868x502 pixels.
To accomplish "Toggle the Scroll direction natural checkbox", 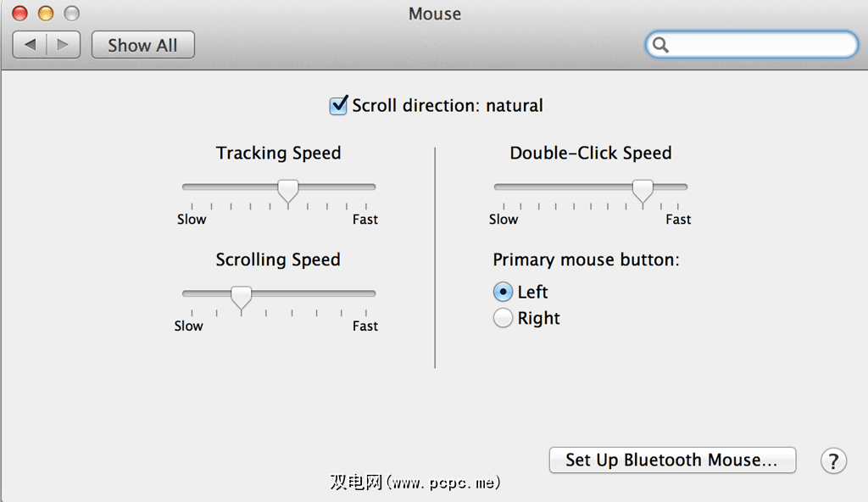I will pyautogui.click(x=338, y=106).
